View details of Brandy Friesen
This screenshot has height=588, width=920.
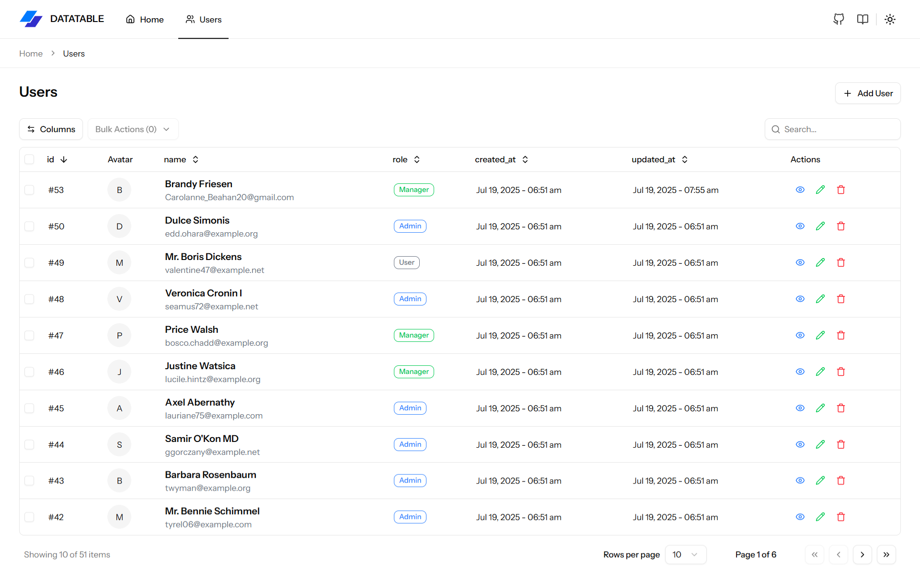point(800,190)
